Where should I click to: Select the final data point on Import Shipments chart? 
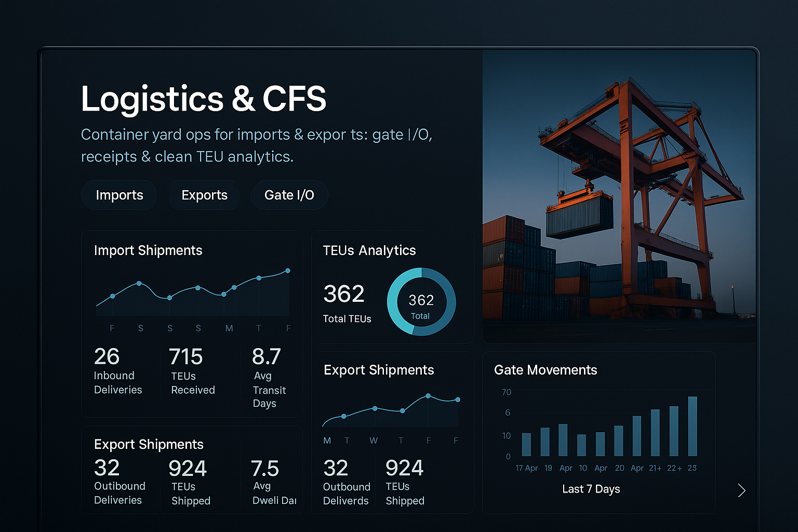288,271
